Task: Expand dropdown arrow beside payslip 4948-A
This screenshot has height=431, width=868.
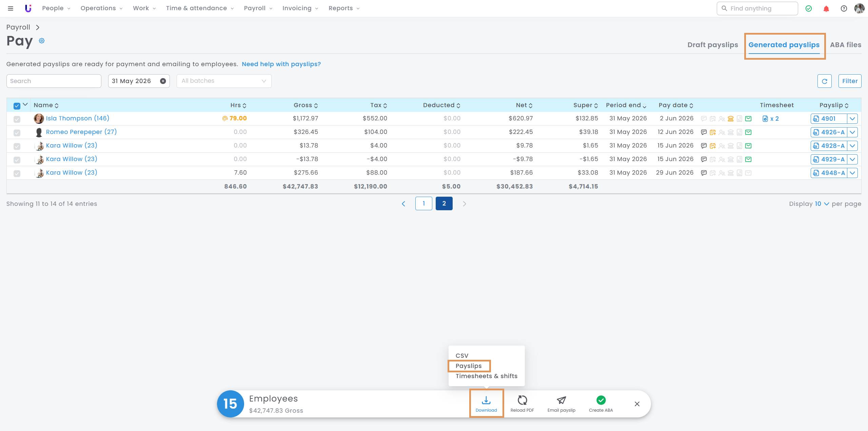Action: click(x=852, y=173)
